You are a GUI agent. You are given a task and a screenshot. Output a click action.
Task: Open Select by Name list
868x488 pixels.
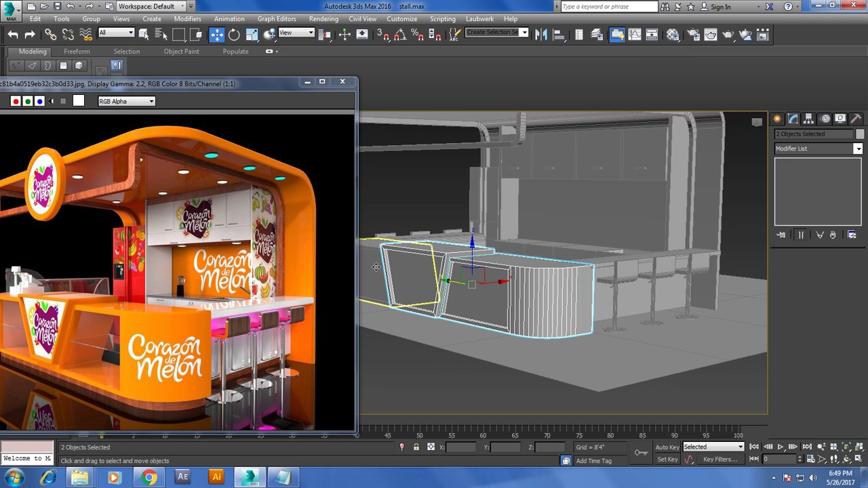pyautogui.click(x=161, y=34)
